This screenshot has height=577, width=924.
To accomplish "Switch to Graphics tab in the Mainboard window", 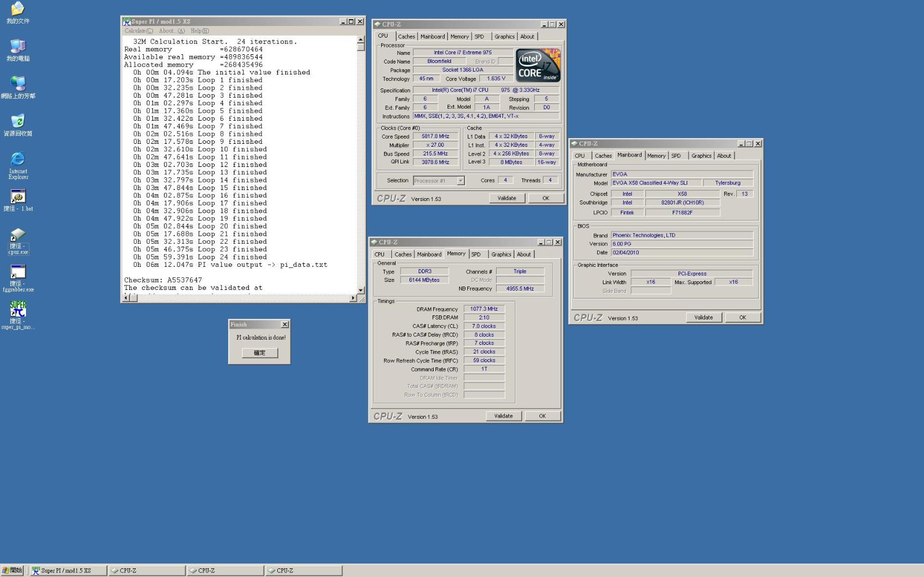I will click(x=701, y=155).
